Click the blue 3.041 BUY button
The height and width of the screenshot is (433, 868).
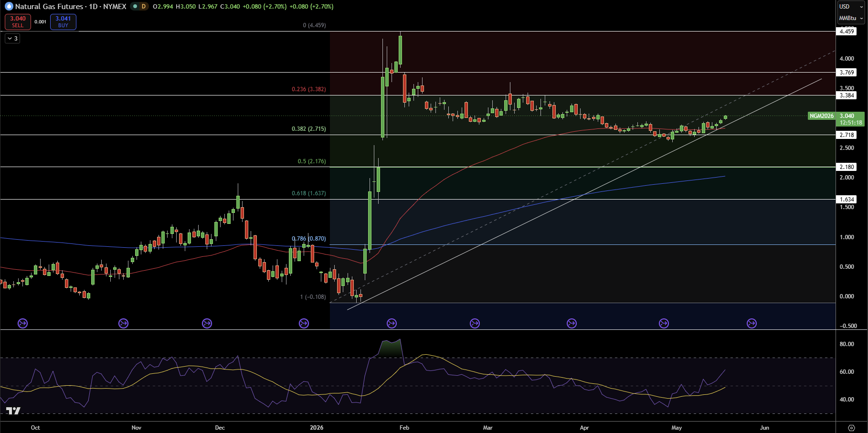pos(63,22)
